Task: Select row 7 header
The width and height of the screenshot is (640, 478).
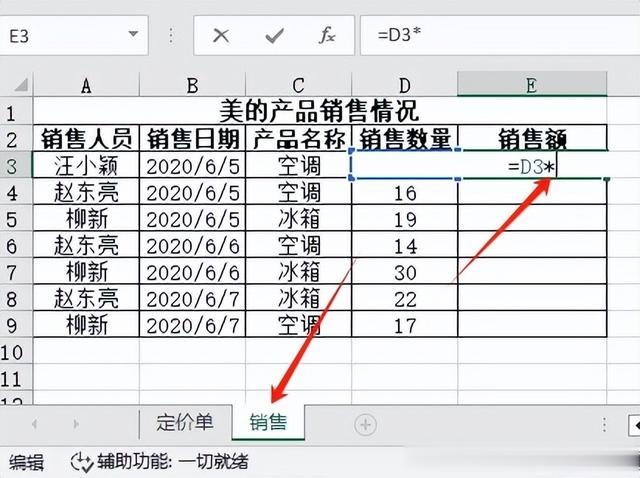Action: pyautogui.click(x=16, y=271)
